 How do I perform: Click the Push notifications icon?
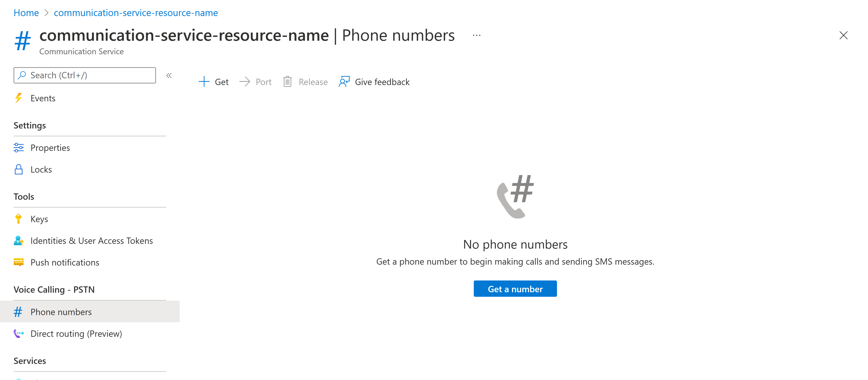19,261
